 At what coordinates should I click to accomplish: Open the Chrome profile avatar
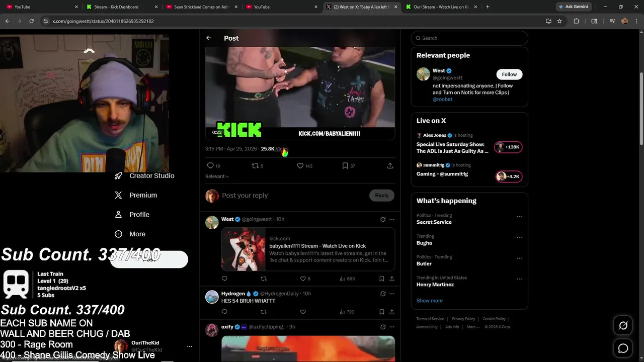click(x=624, y=21)
